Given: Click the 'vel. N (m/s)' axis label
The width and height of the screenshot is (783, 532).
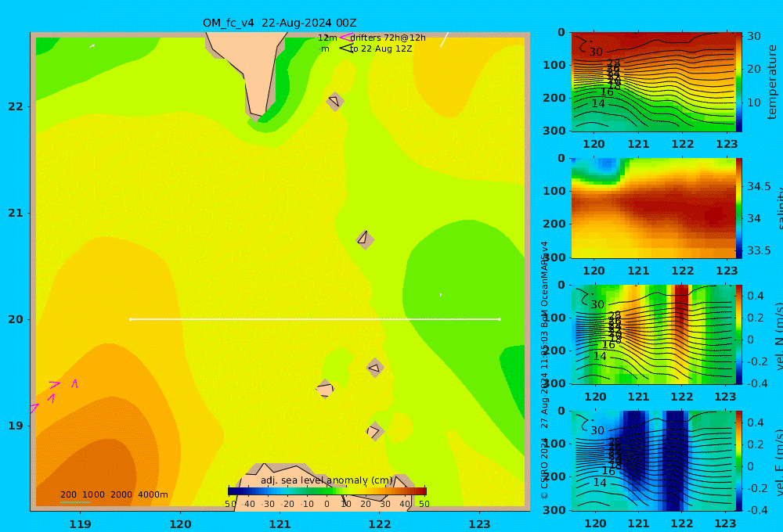Looking at the screenshot, I should coord(780,336).
